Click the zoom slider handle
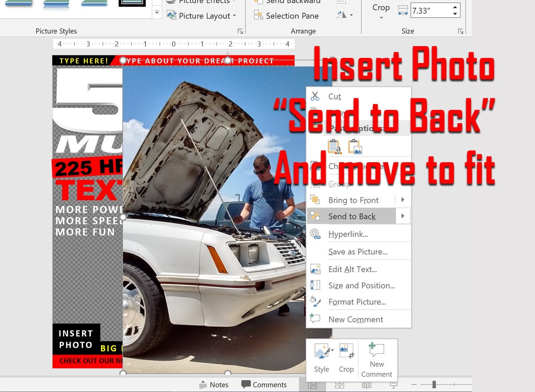 (434, 385)
